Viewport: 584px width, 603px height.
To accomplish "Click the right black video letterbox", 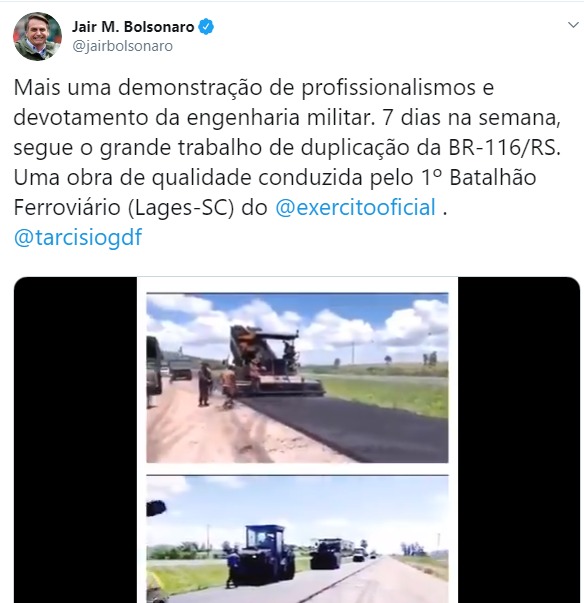I will coord(519,440).
